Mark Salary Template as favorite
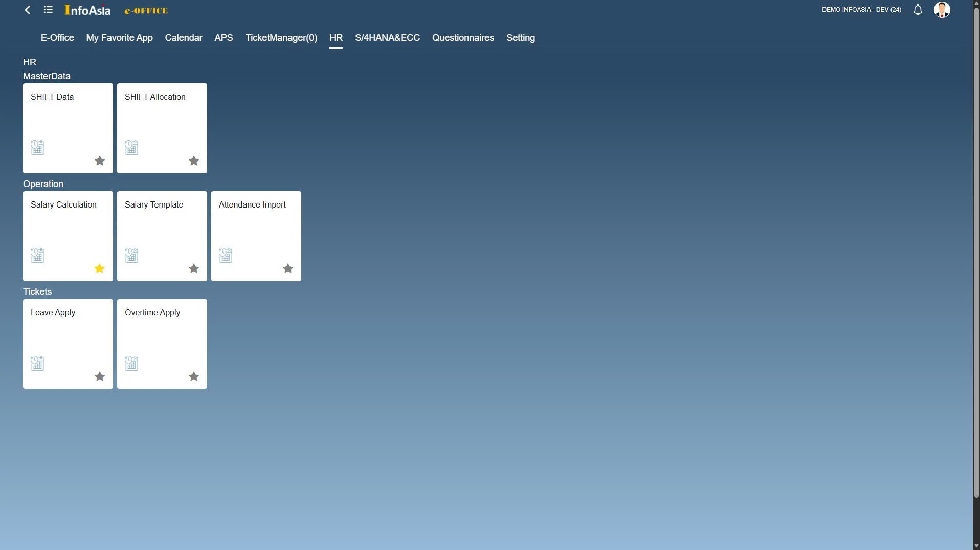This screenshot has height=550, width=980. click(194, 269)
